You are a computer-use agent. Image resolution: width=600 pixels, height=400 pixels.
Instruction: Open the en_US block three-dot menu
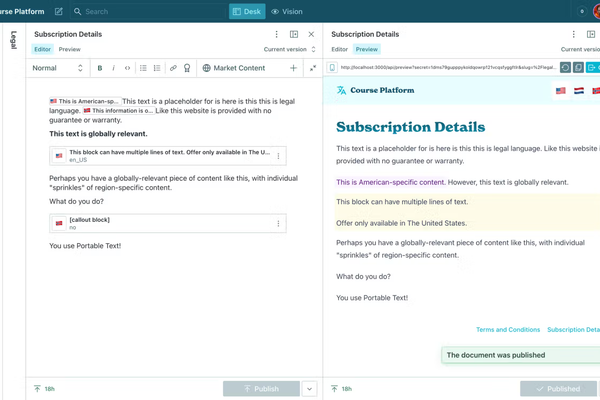[x=278, y=156]
